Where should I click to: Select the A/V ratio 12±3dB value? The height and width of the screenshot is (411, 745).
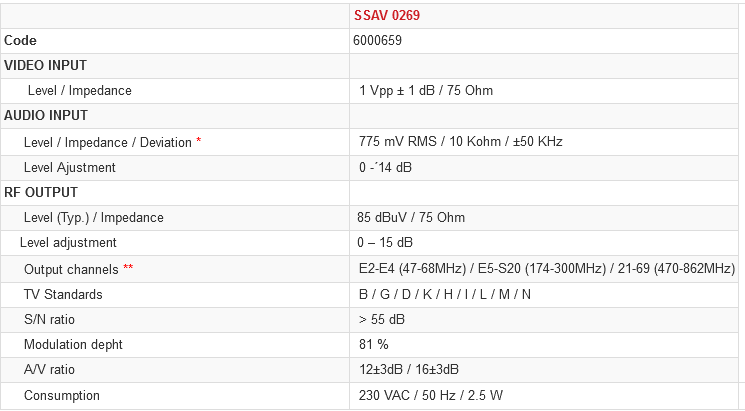(409, 370)
